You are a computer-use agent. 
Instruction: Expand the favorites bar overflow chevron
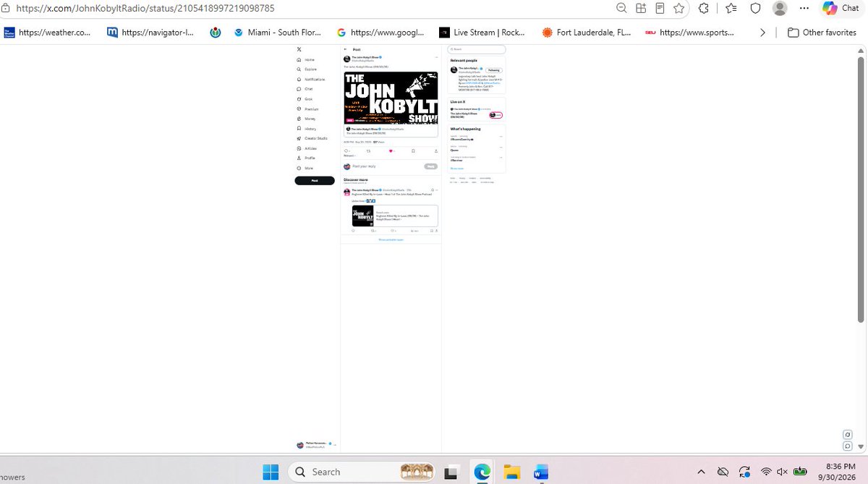(x=762, y=33)
